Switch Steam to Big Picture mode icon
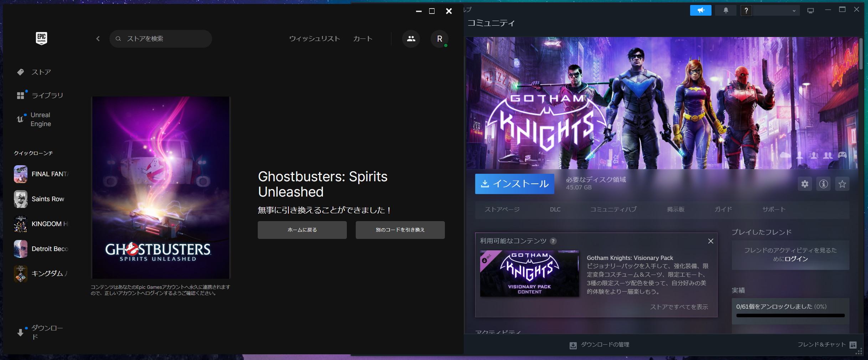 811,11
